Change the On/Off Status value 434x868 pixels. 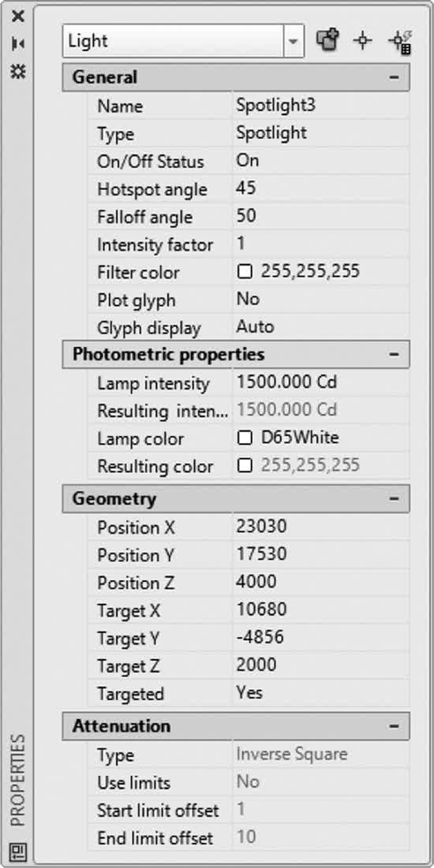[321, 161]
